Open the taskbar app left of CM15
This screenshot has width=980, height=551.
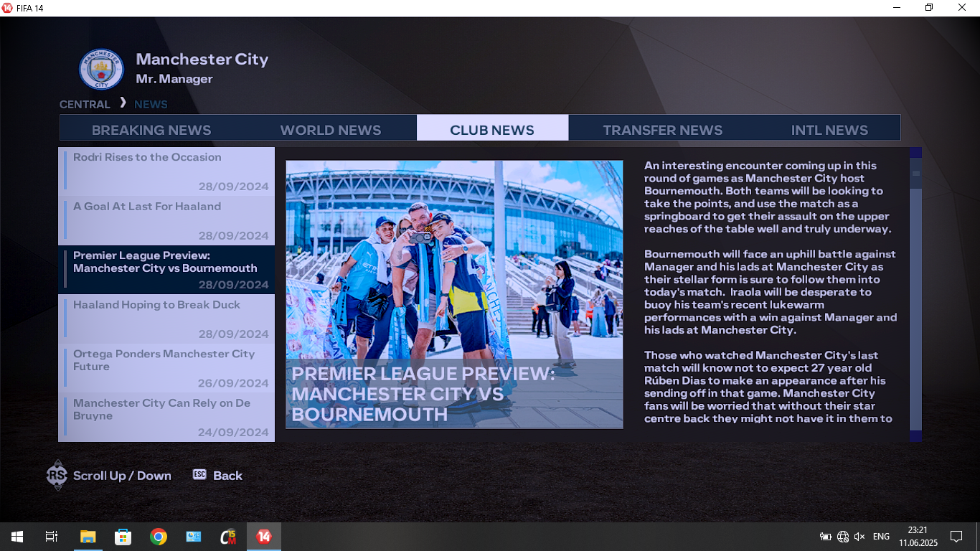click(x=194, y=537)
